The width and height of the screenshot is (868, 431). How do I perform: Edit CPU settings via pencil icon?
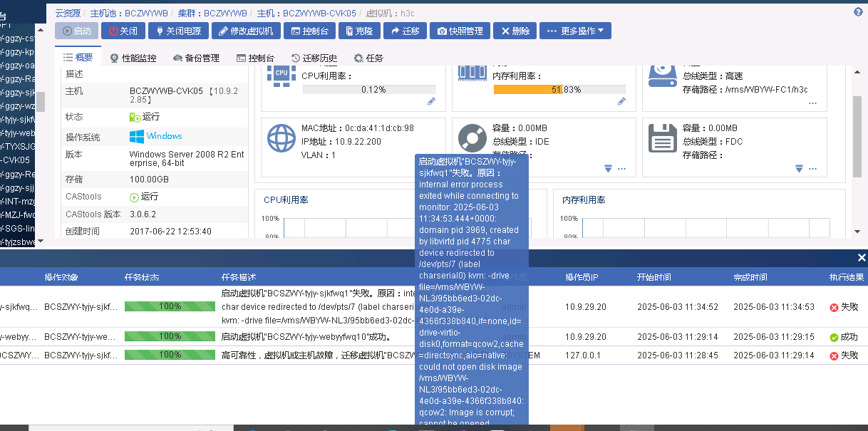(x=431, y=102)
